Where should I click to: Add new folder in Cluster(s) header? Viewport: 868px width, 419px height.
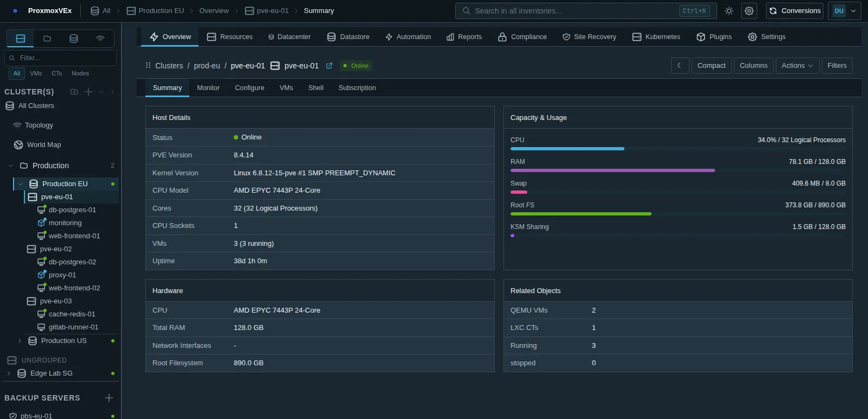click(74, 92)
